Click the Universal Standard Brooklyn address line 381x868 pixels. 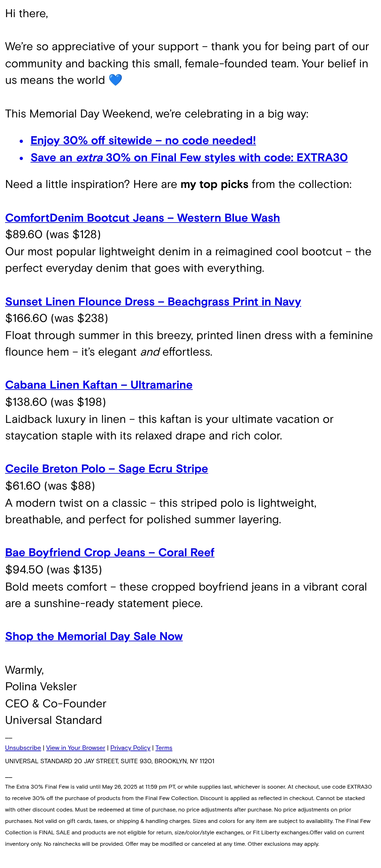point(110,761)
